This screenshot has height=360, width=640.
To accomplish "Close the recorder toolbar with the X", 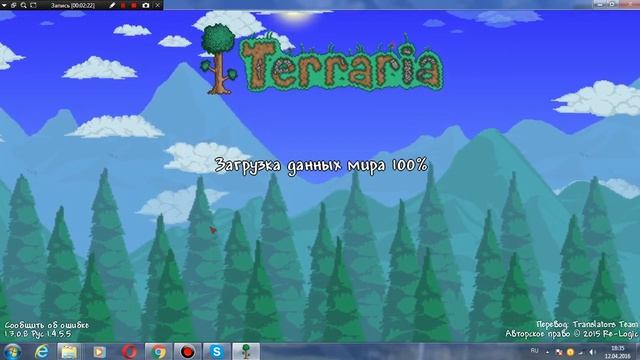I will (158, 5).
